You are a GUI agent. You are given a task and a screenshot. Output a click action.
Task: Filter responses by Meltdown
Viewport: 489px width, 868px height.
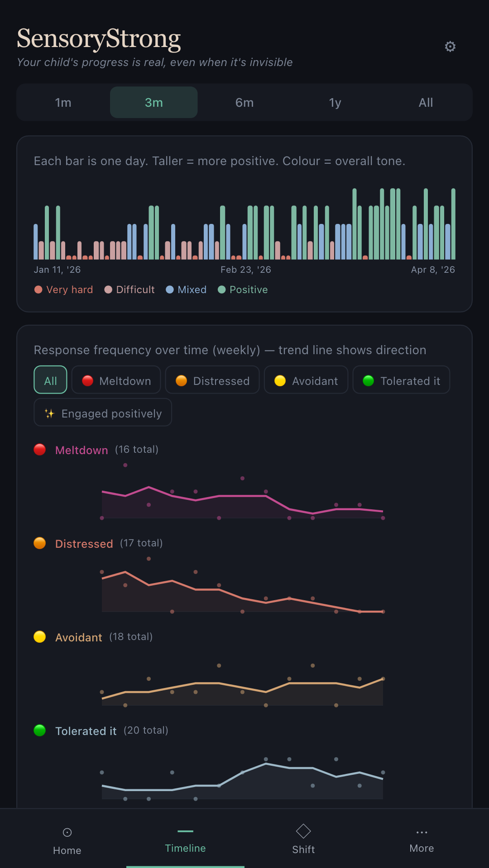116,380
